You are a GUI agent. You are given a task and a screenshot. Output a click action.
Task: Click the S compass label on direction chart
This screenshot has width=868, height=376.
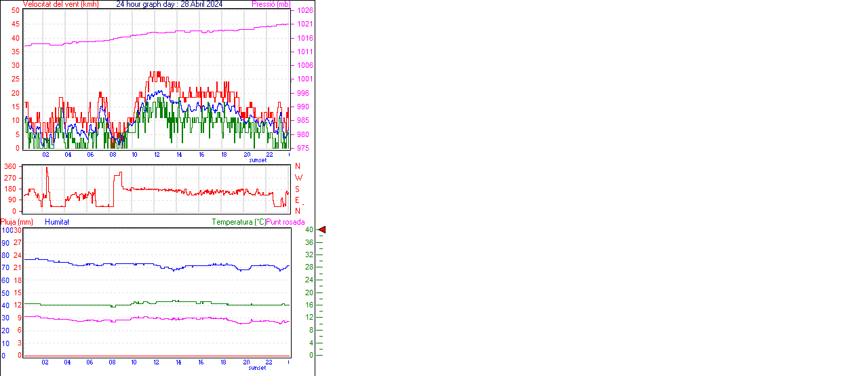[x=297, y=189]
